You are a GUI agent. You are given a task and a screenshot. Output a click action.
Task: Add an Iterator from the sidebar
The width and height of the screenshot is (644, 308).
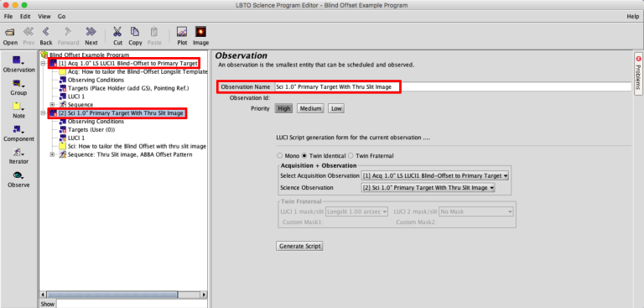(18, 153)
